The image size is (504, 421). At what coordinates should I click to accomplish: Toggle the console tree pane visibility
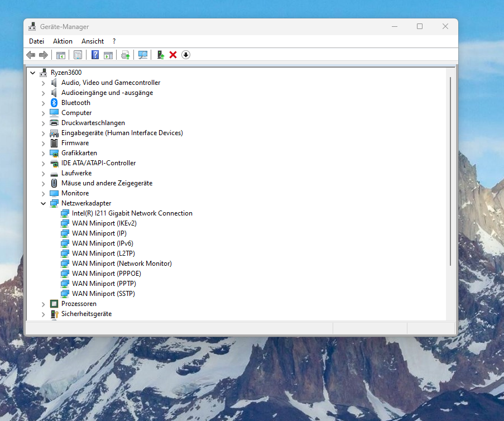60,54
